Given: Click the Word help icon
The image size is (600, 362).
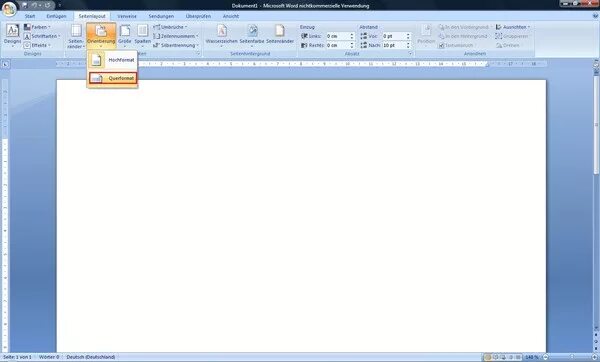Looking at the screenshot, I should tap(595, 16).
